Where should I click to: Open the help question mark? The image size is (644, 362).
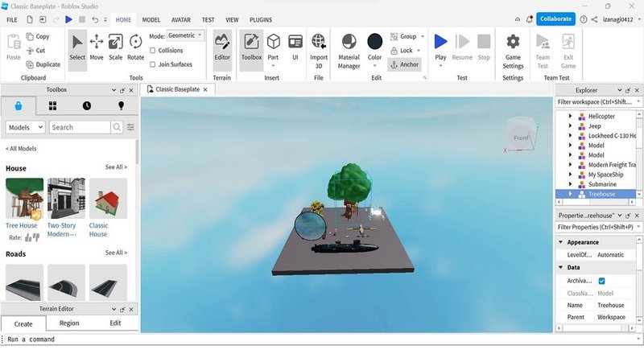[583, 19]
